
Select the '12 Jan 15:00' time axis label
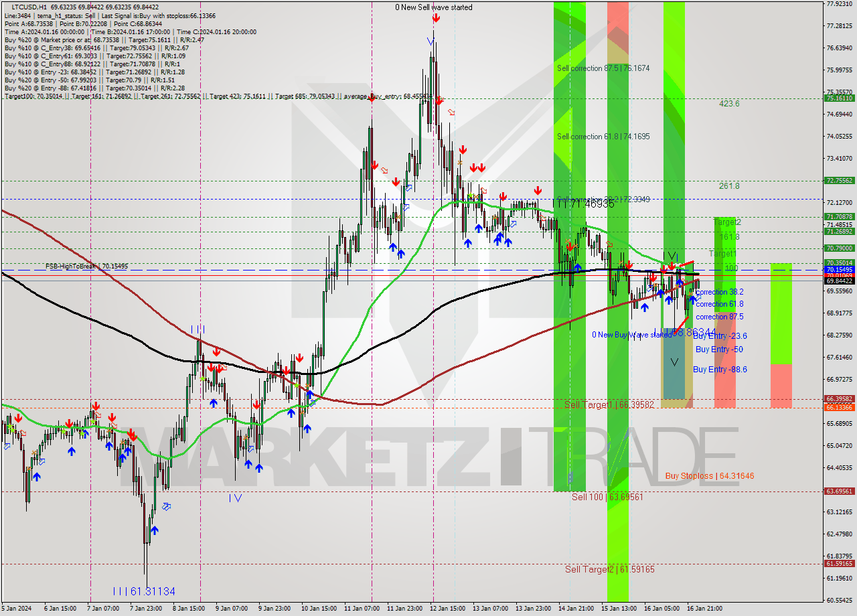pos(447,609)
